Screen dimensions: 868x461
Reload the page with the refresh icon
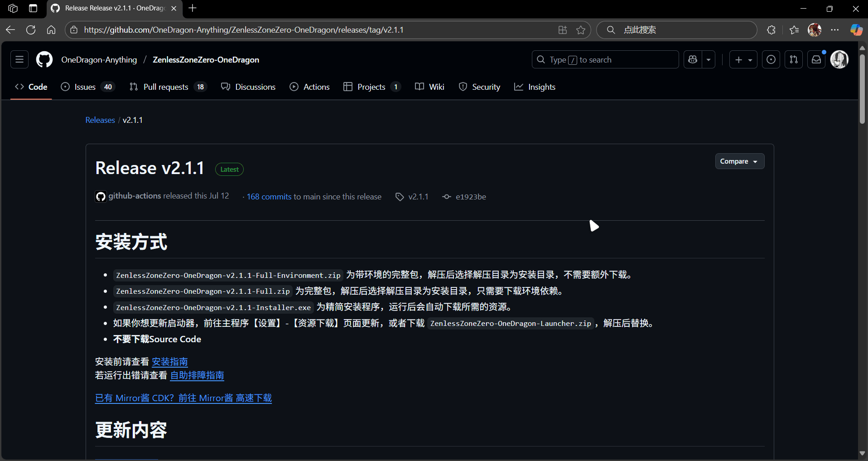(31, 29)
